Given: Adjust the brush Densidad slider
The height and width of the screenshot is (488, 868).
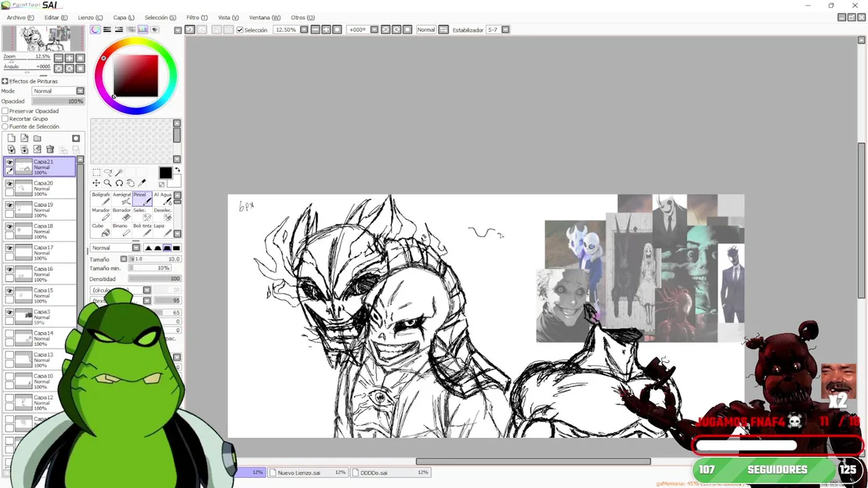Looking at the screenshot, I should click(155, 279).
